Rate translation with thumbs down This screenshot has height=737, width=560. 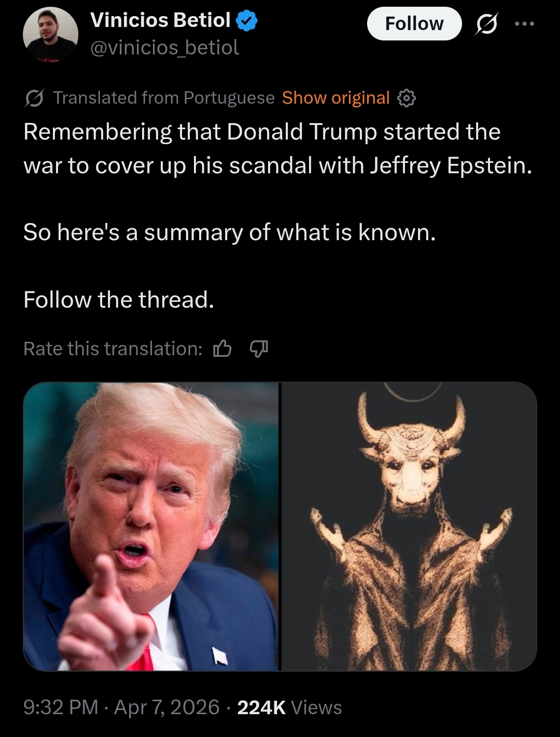259,349
